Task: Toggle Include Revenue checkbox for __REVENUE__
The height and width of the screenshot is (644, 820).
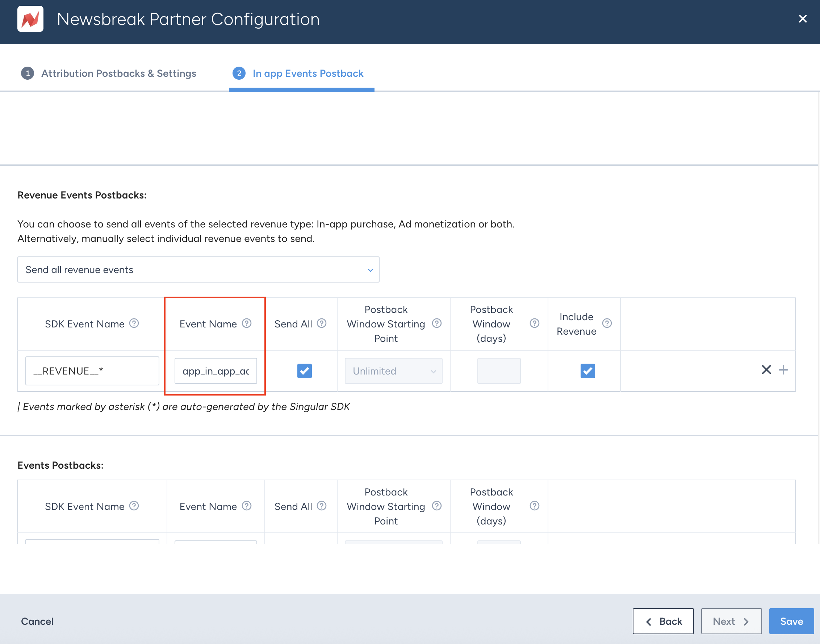Action: tap(587, 371)
